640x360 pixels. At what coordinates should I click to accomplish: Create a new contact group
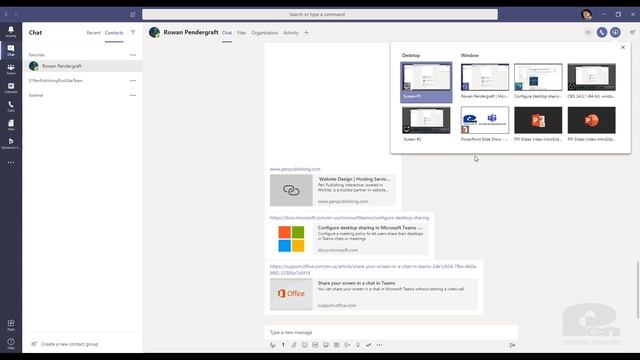(65, 344)
